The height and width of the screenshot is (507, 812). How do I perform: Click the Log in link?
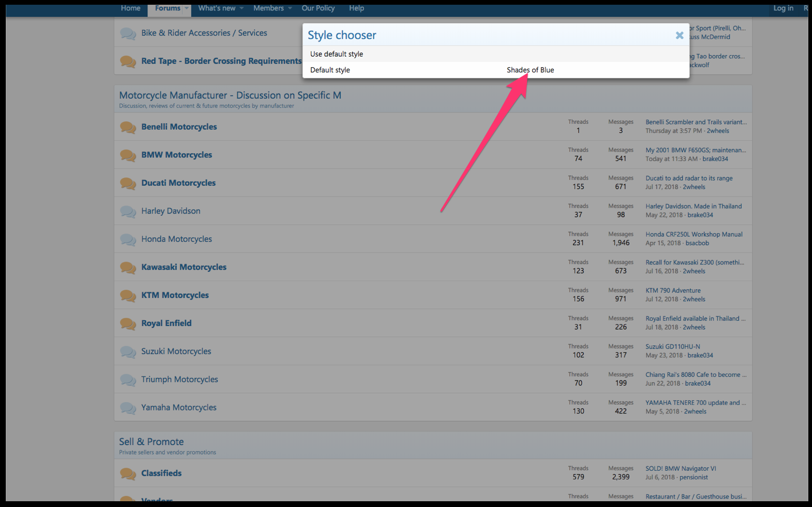783,8
